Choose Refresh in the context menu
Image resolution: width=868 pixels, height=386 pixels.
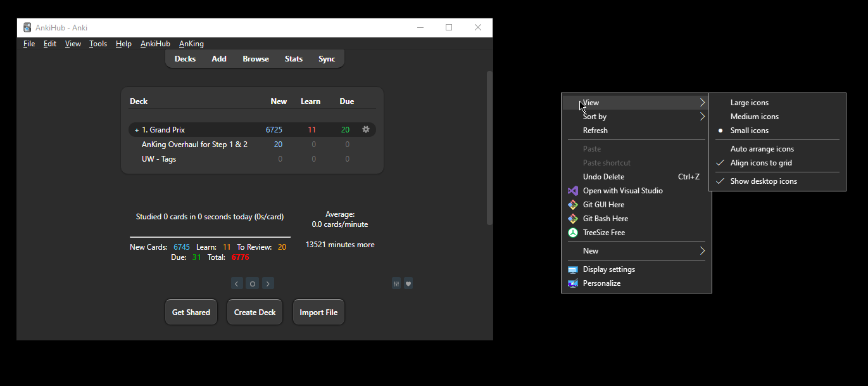pyautogui.click(x=636, y=131)
